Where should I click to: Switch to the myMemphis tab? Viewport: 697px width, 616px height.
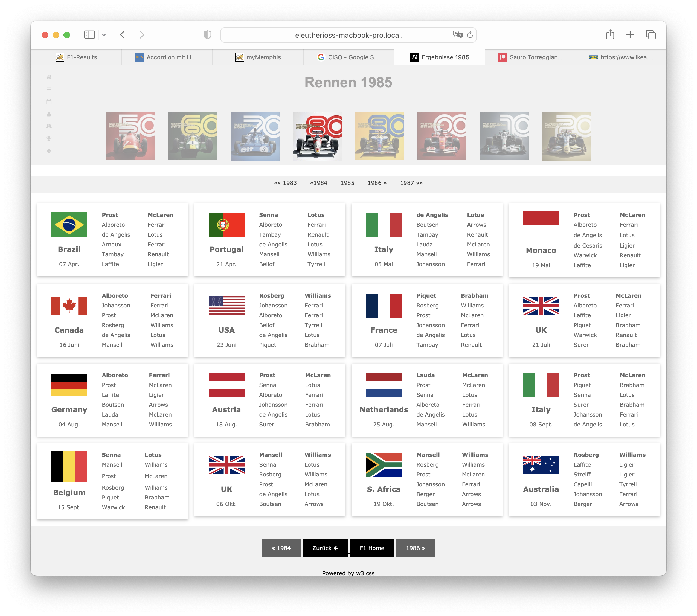coord(258,57)
